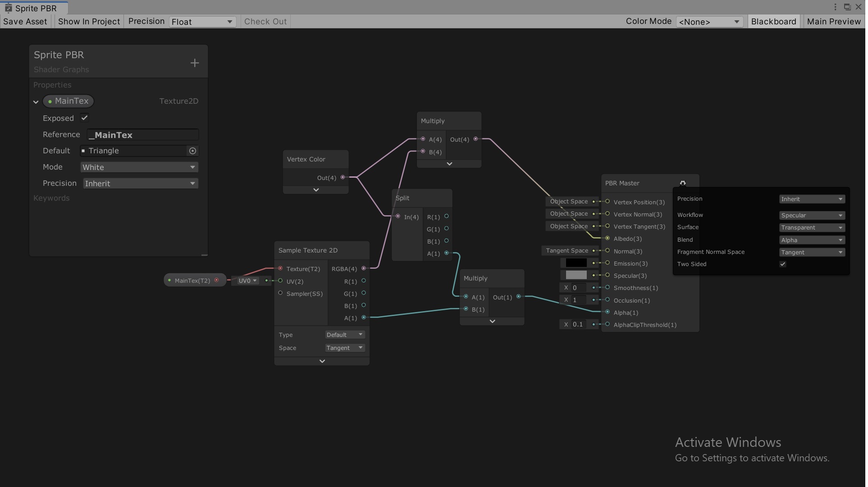
Task: Toggle the Exposed checkbox for MainTex
Action: (84, 118)
